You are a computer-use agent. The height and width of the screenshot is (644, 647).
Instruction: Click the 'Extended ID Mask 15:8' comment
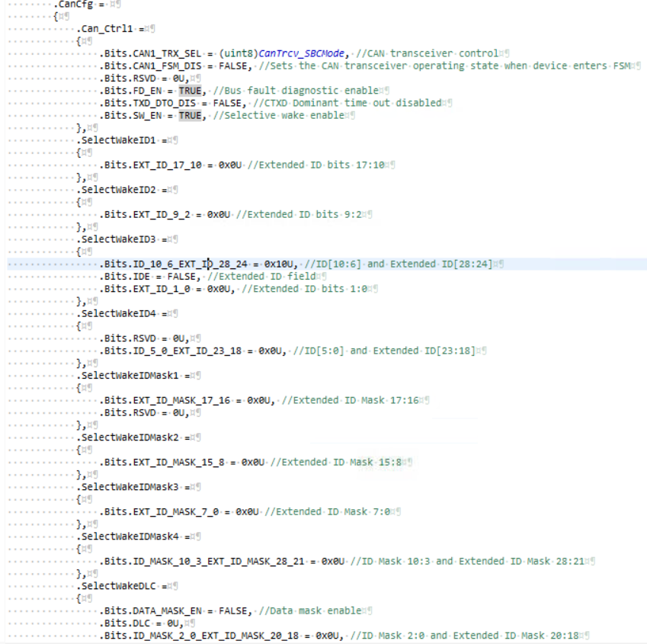click(336, 462)
